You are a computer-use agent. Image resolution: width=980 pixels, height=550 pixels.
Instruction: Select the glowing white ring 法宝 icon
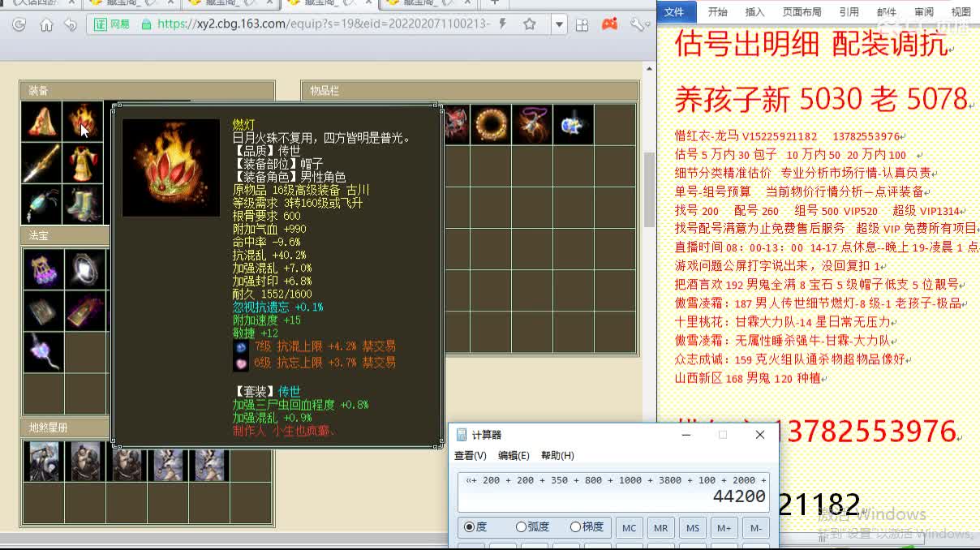[x=84, y=269]
